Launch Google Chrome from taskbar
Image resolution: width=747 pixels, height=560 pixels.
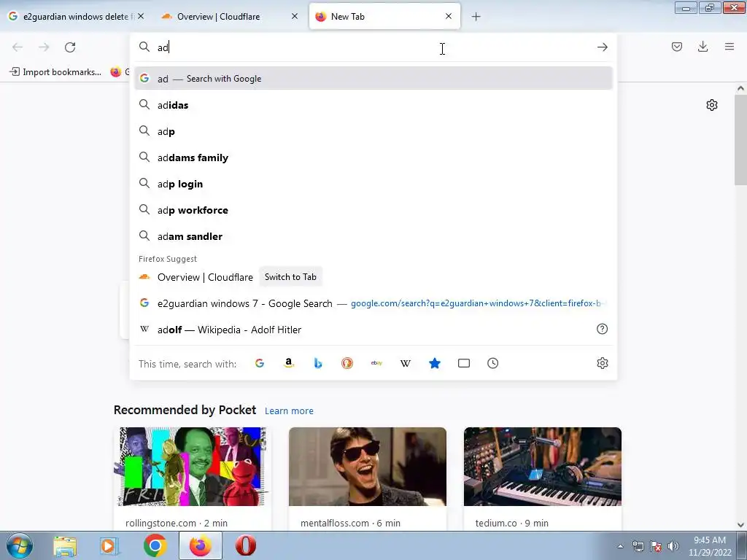pyautogui.click(x=155, y=545)
